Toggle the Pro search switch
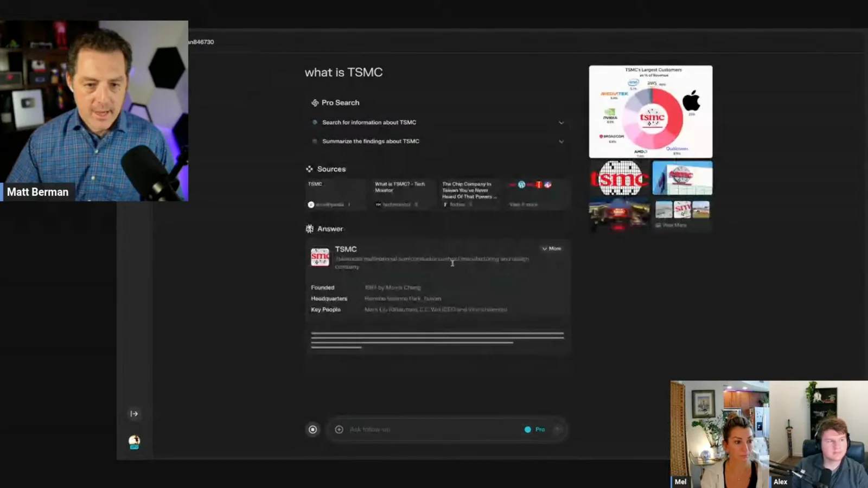This screenshot has height=488, width=868. click(x=528, y=429)
